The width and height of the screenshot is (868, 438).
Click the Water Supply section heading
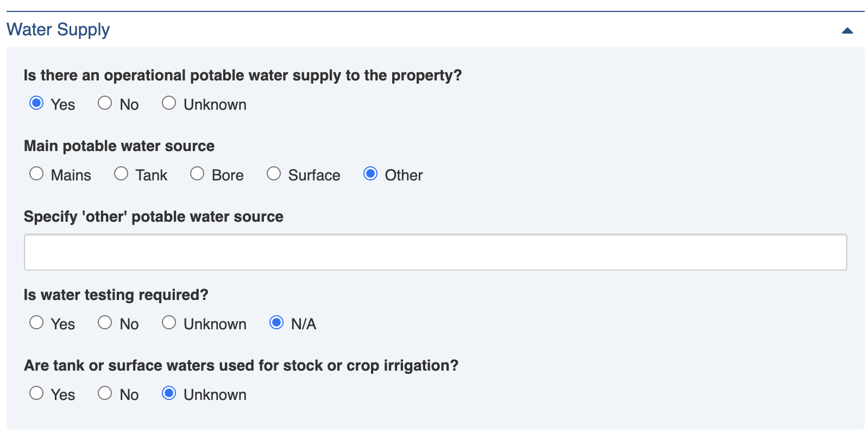pos(58,29)
